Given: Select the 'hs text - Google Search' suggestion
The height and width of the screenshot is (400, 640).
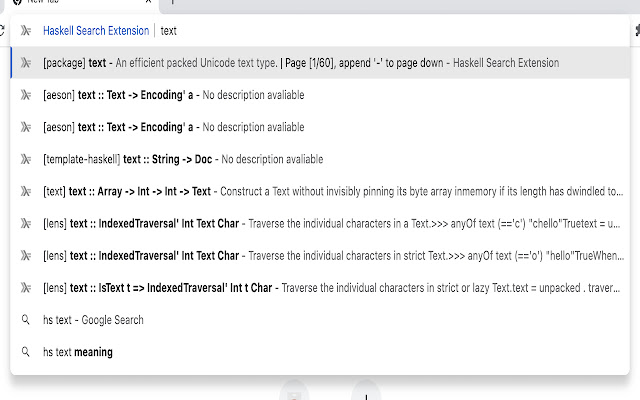Looking at the screenshot, I should tap(320, 320).
